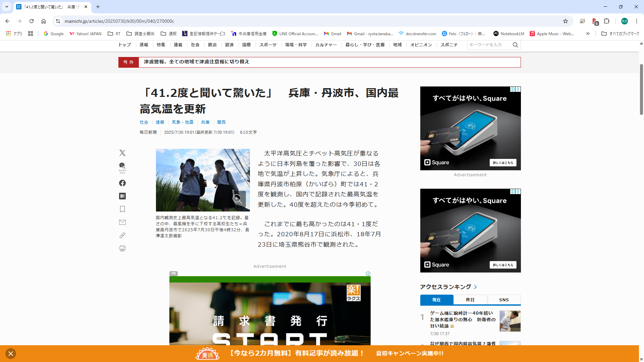Expand hidden bookmarks bar chevron
Image resolution: width=644 pixels, height=362 pixels.
[588, 34]
